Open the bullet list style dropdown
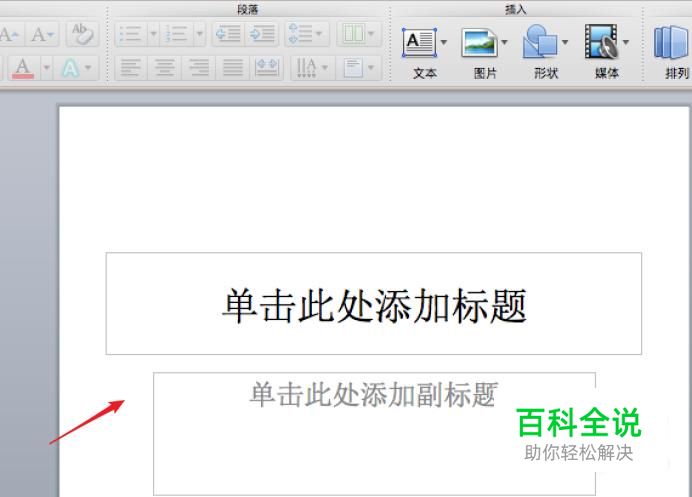This screenshot has height=497, width=692. (x=153, y=34)
